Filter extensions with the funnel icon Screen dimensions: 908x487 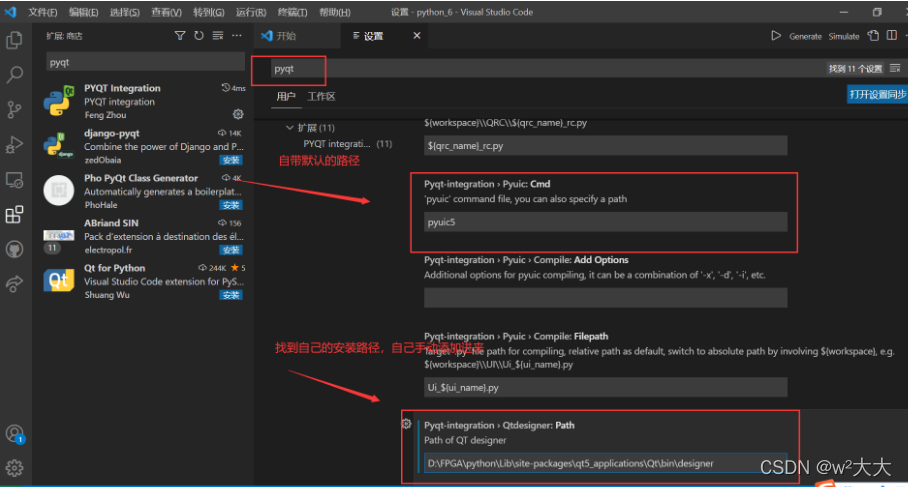pos(180,36)
